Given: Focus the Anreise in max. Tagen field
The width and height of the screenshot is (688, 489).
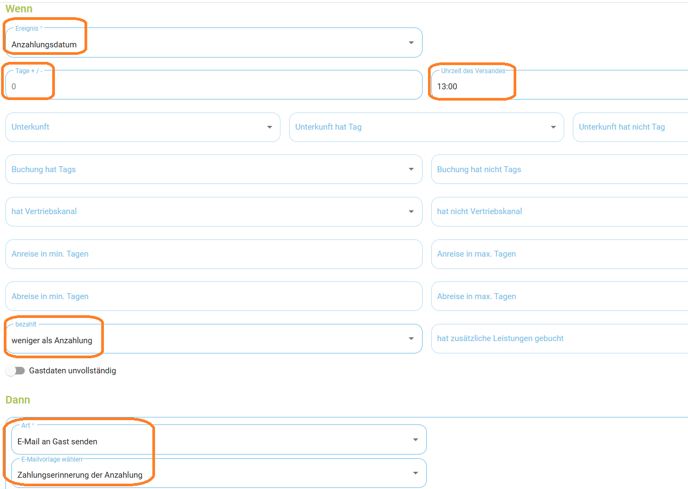Looking at the screenshot, I should pyautogui.click(x=559, y=254).
